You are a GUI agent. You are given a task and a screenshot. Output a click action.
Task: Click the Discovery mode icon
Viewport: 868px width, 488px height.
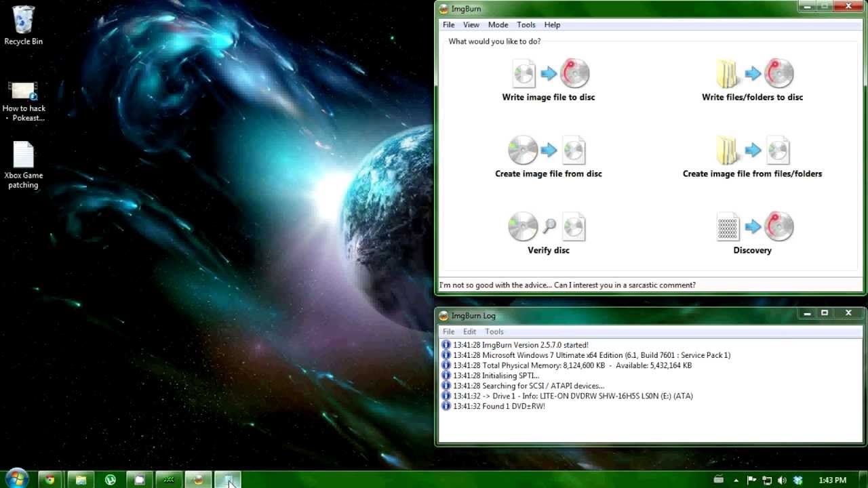point(754,227)
